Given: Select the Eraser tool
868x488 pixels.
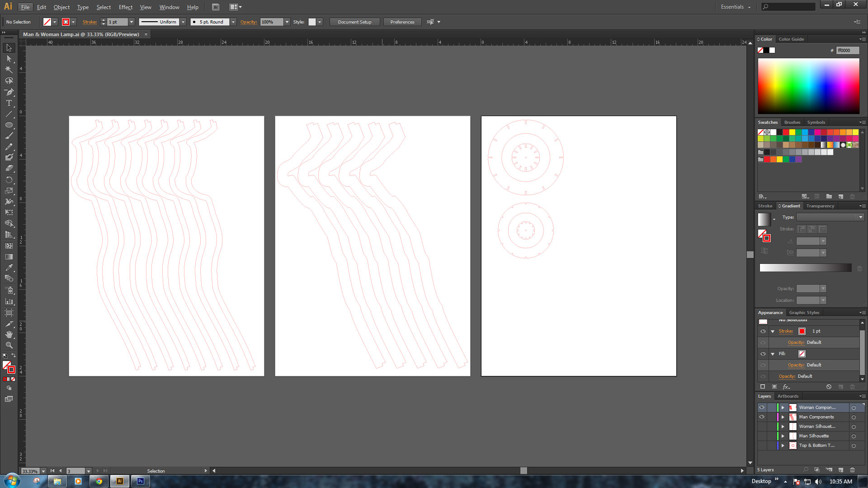Looking at the screenshot, I should 9,168.
